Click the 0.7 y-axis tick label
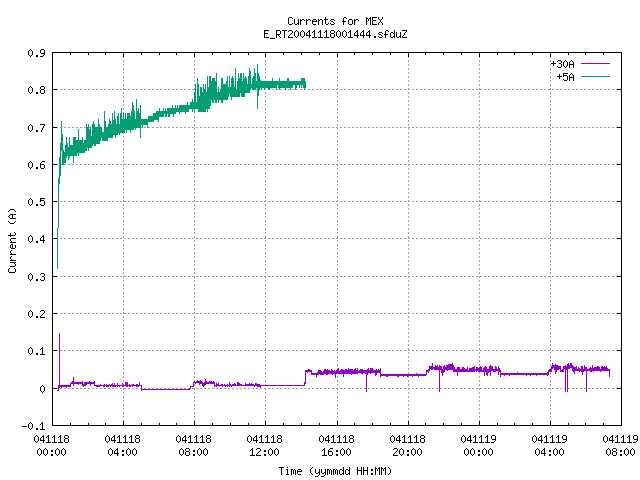The height and width of the screenshot is (480, 640). (36, 128)
